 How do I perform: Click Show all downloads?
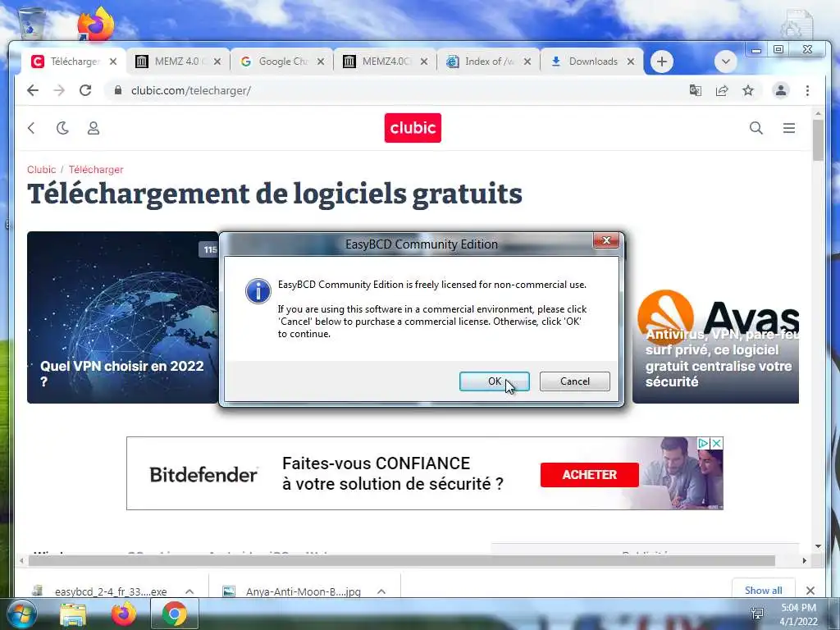point(763,590)
